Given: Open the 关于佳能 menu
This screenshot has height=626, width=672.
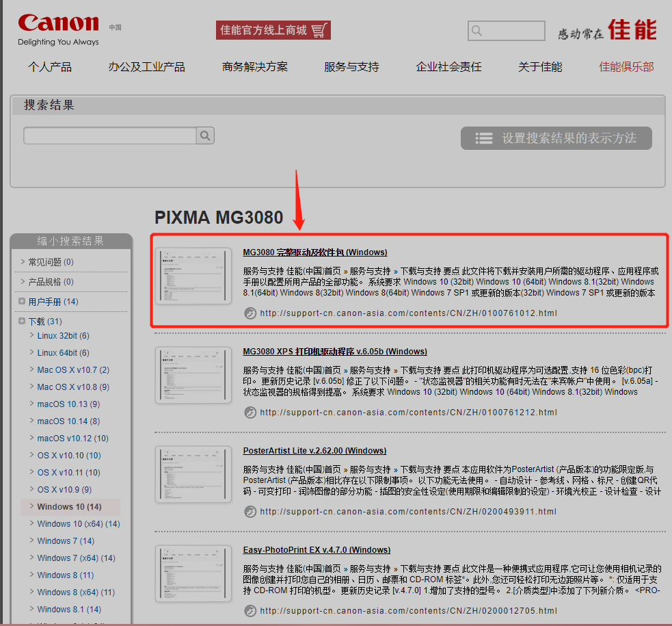Looking at the screenshot, I should 540,67.
